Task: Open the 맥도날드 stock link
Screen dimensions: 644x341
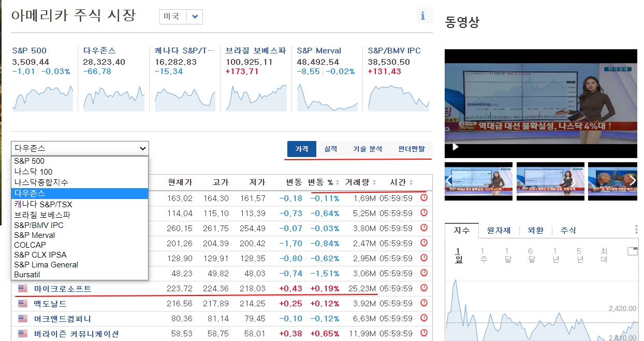Action: 50,304
